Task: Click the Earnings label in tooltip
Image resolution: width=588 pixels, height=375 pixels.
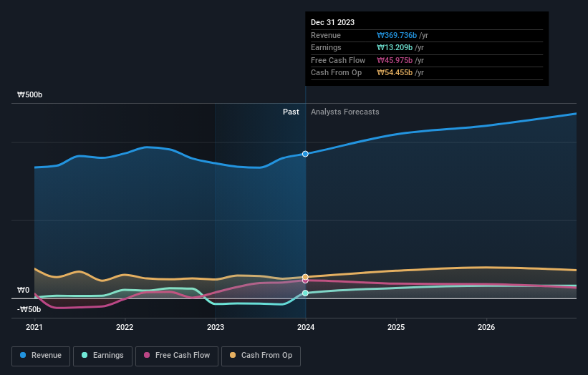Action: coord(326,47)
